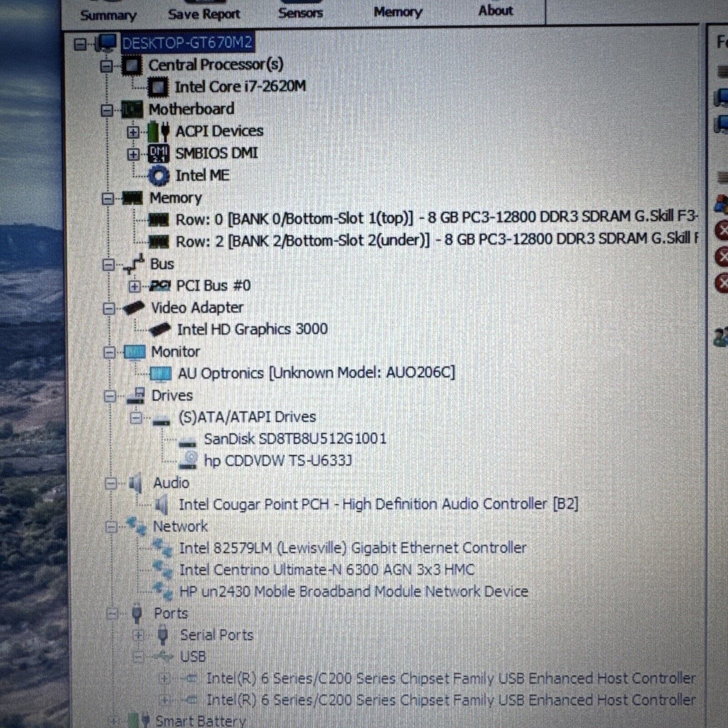728x728 pixels.
Task: Click the Network category icon
Action: 137,526
